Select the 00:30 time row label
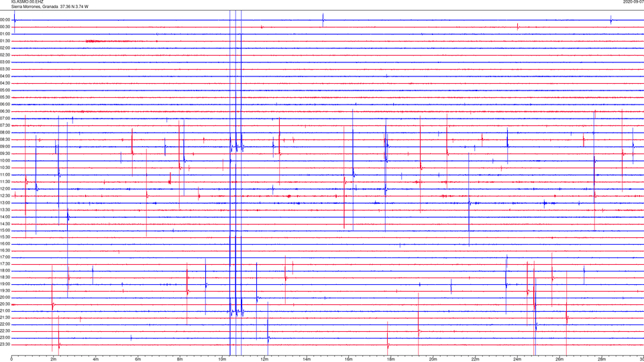644x362 pixels. click(5, 27)
